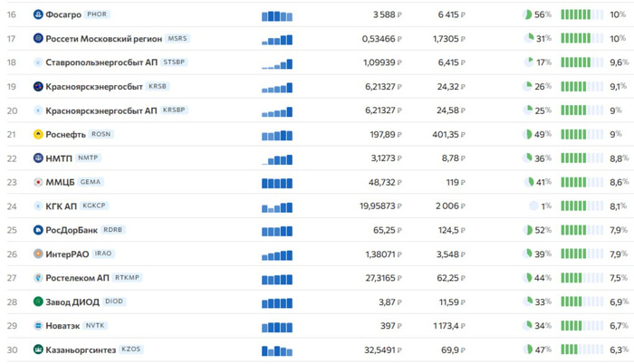Click the PHOR ticker badge

97,14
